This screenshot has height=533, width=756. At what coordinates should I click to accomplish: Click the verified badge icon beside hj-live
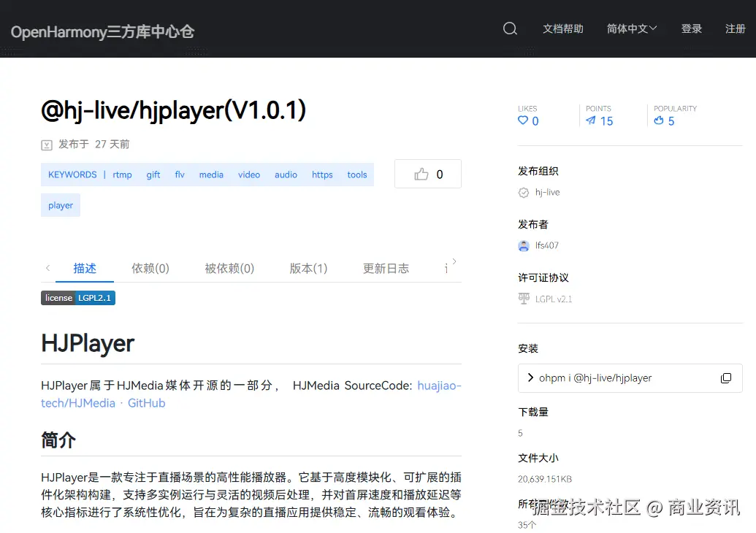[524, 193]
